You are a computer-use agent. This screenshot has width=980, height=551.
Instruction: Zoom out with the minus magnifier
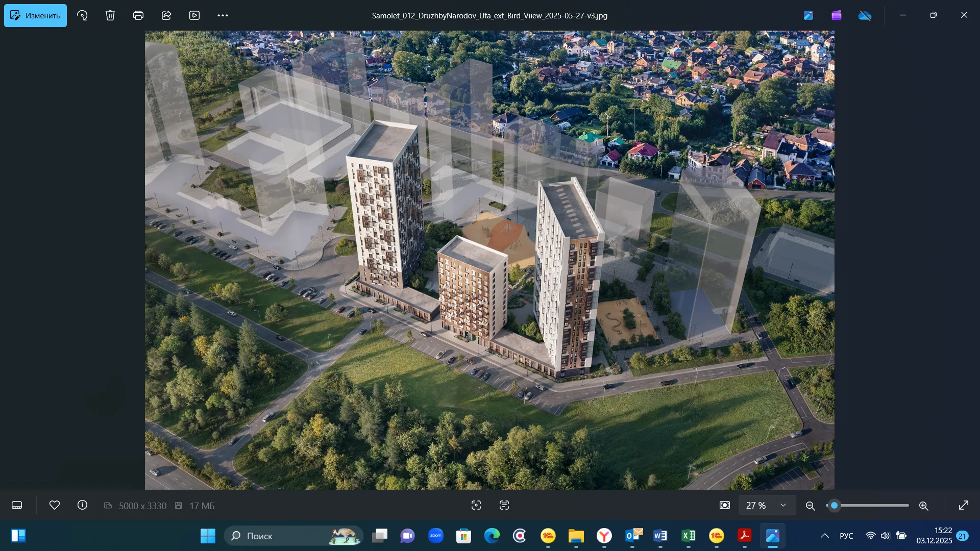pyautogui.click(x=810, y=506)
